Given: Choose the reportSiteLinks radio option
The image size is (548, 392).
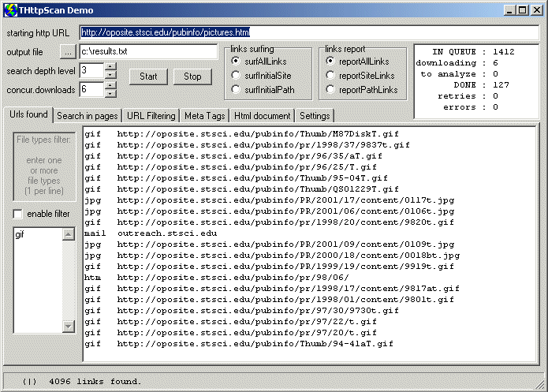Looking at the screenshot, I should [x=331, y=75].
